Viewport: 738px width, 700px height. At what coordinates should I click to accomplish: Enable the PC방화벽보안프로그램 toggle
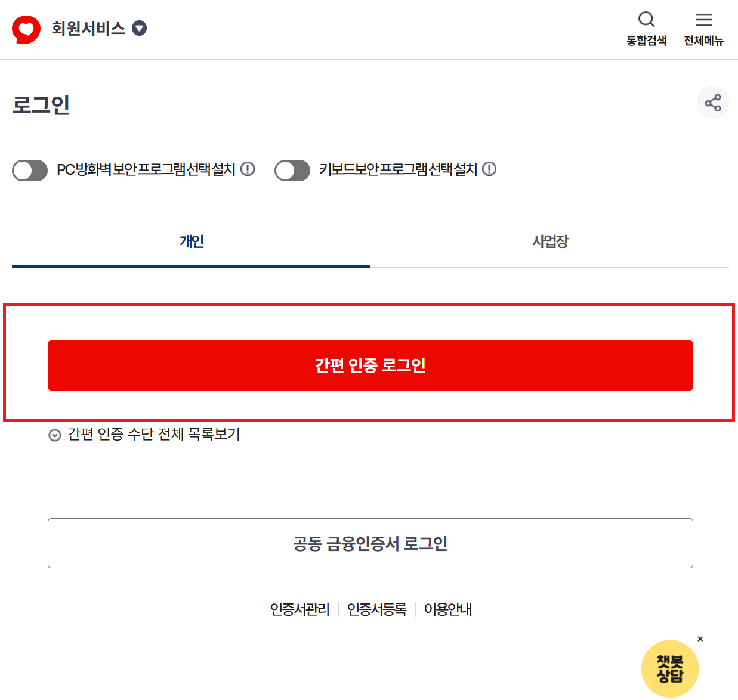click(30, 171)
